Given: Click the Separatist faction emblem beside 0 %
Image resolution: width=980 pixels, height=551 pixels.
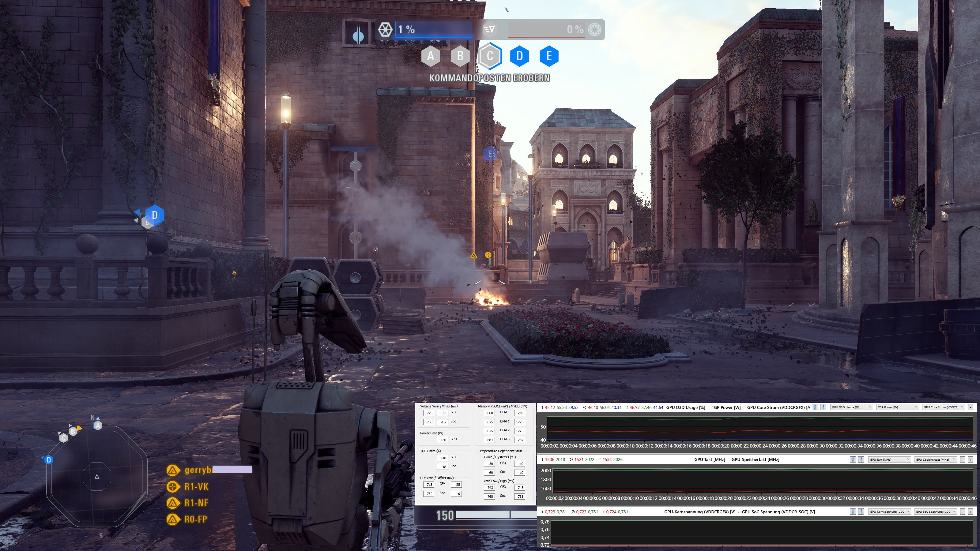Looking at the screenshot, I should pos(594,29).
